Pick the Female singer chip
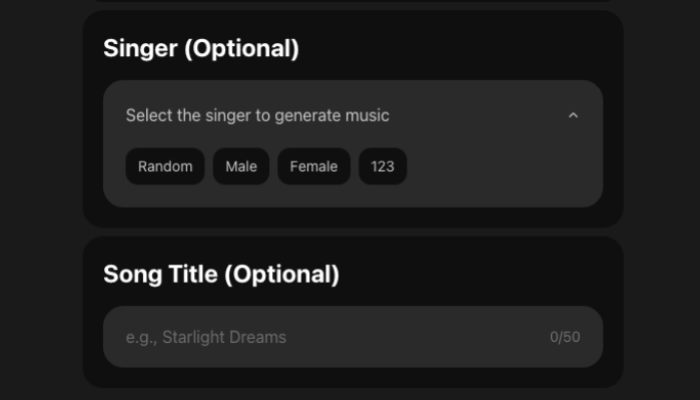The image size is (700, 400). (x=314, y=167)
